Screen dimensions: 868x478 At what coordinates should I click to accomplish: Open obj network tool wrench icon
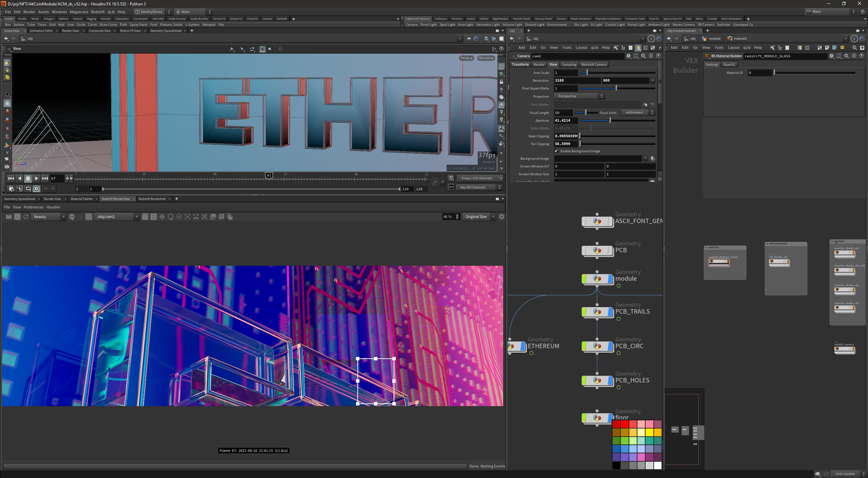point(616,48)
